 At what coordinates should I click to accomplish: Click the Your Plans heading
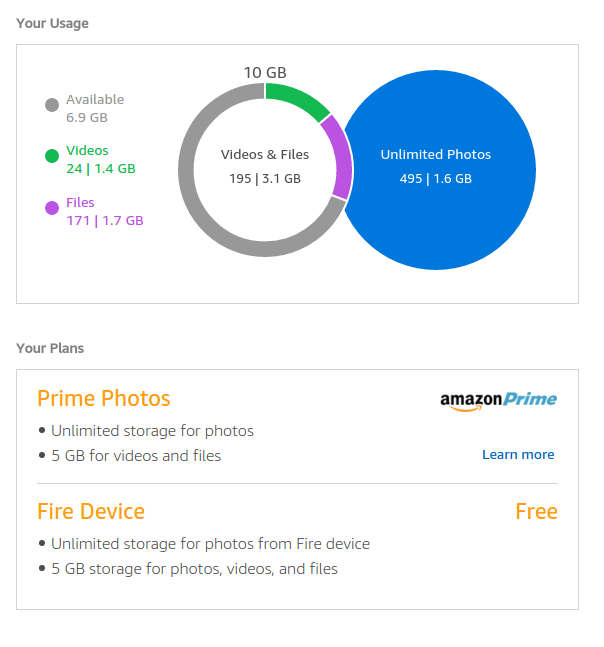(x=50, y=348)
